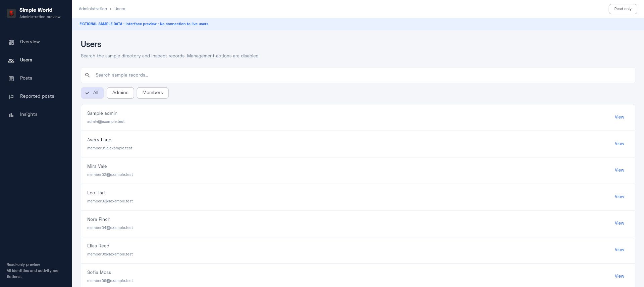Click the name Avery Lane
Screen dimensions: 644x287
pyautogui.click(x=99, y=140)
